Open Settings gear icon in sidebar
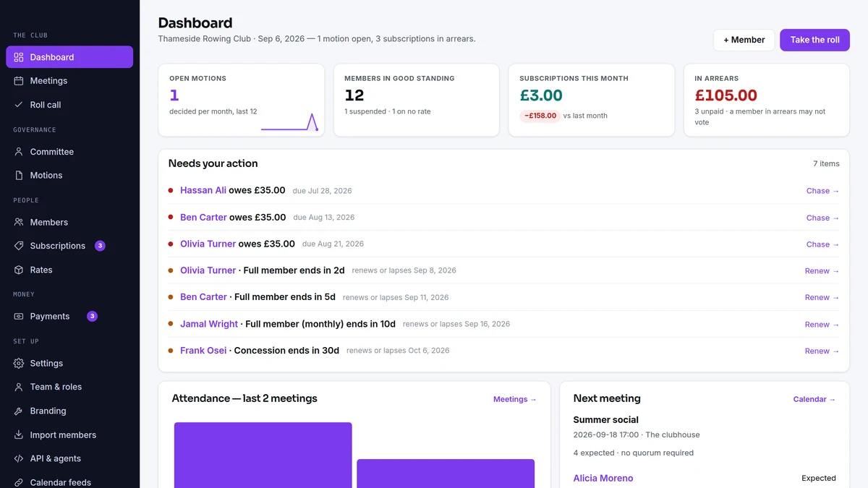The width and height of the screenshot is (868, 488). tap(19, 364)
